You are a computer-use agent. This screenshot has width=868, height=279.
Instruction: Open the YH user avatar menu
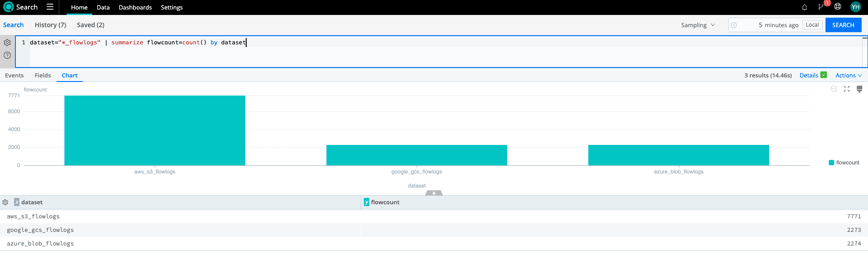pos(855,7)
